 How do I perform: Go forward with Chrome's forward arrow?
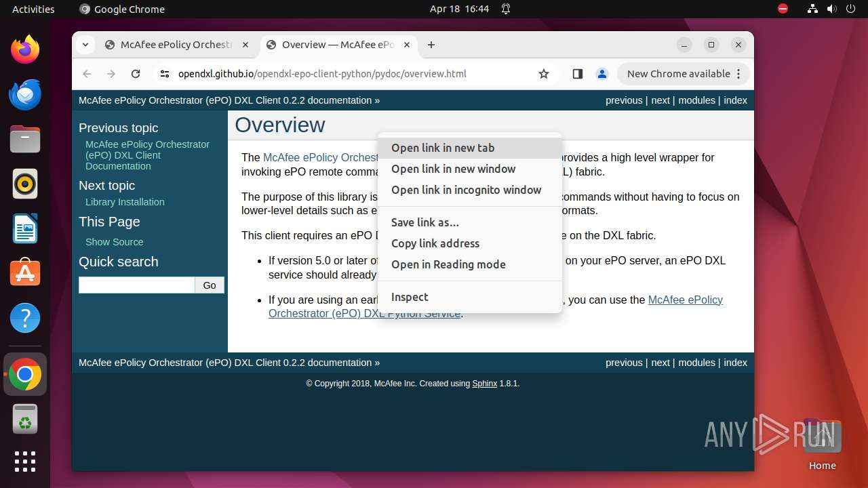[111, 74]
